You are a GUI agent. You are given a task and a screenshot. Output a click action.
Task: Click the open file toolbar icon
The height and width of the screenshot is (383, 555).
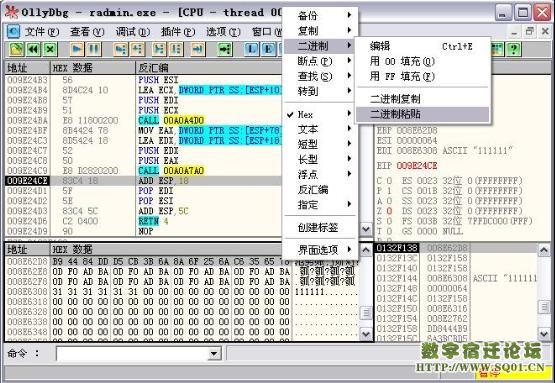point(16,49)
